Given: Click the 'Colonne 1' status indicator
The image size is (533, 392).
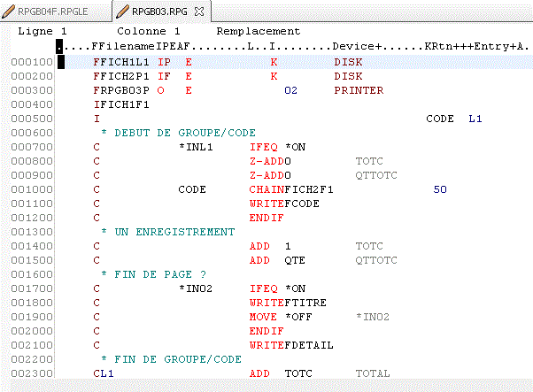Looking at the screenshot, I should pos(148,31).
